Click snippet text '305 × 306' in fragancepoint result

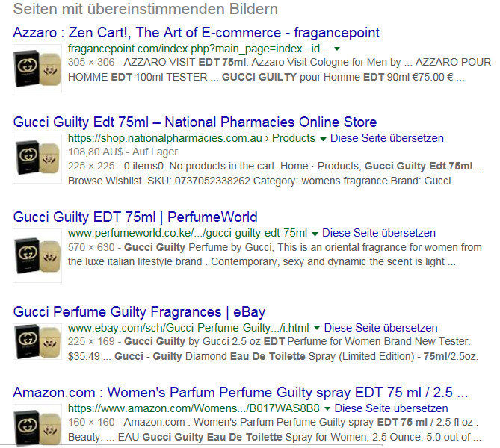coord(91,62)
